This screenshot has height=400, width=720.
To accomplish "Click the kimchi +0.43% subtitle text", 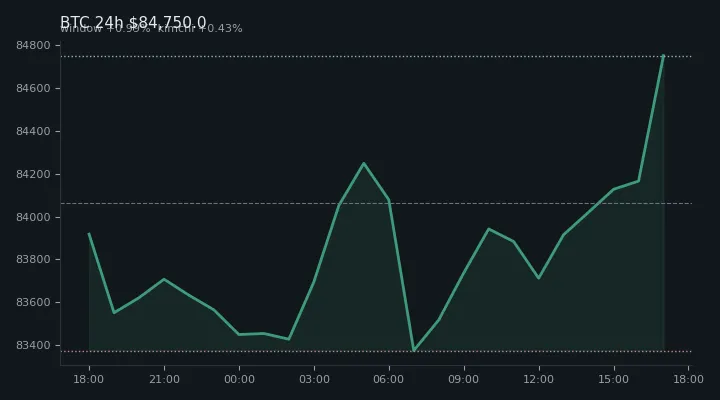I will coord(200,29).
